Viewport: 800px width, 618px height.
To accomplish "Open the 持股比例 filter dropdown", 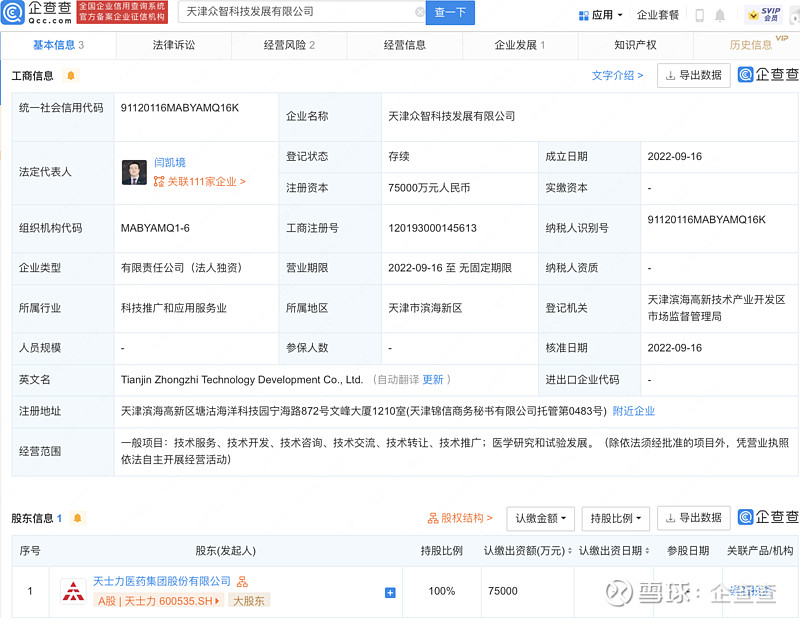I will click(615, 518).
